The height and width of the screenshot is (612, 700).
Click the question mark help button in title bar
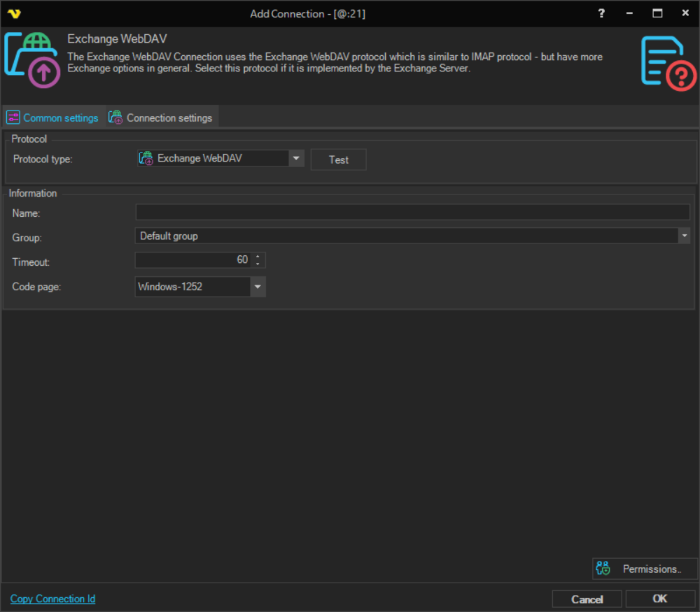click(x=601, y=13)
